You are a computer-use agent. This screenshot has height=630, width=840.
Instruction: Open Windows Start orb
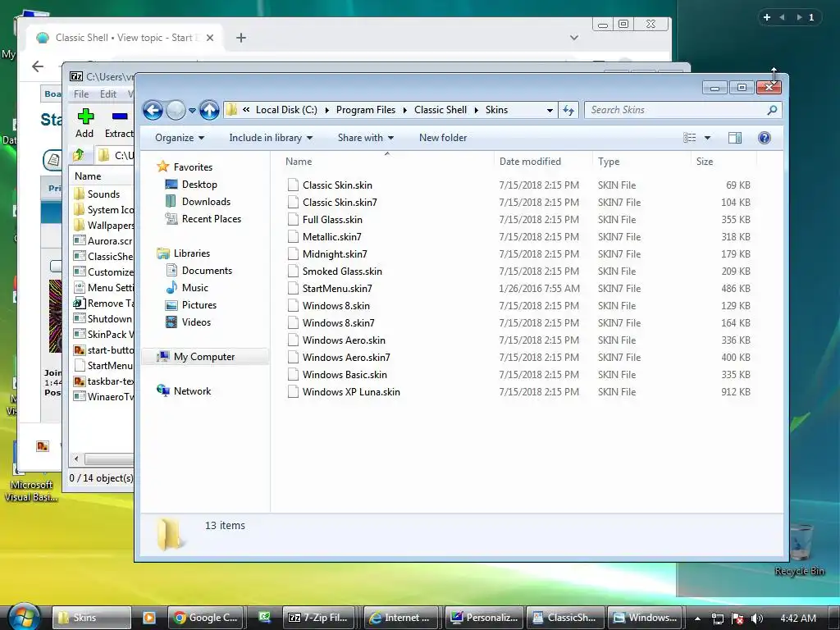pos(23,617)
